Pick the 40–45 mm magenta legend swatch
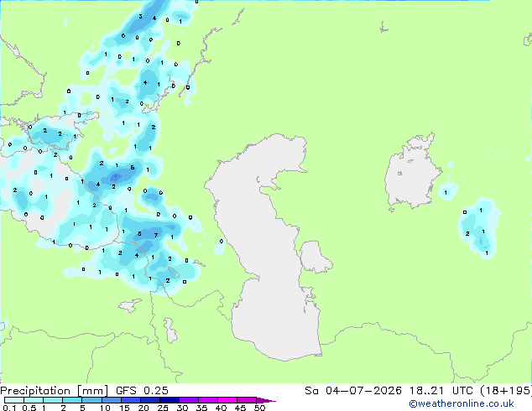 click(x=227, y=400)
